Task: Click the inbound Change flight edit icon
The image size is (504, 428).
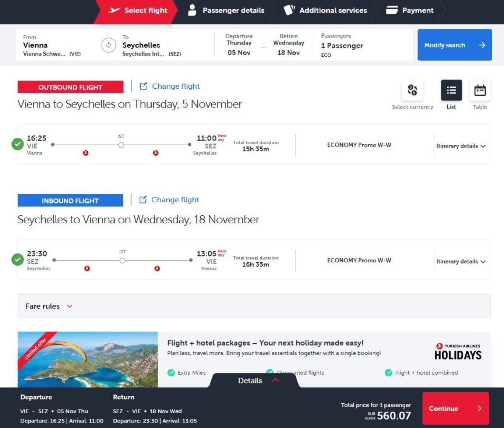Action: pos(143,200)
